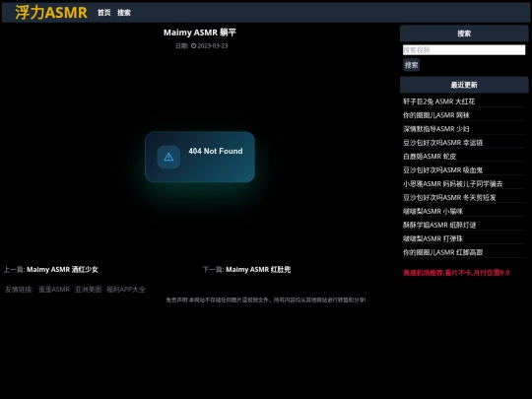532x399 pixels.
Task: Open 啵啵梨ASMR 小猫咪 link
Action: [x=432, y=212]
